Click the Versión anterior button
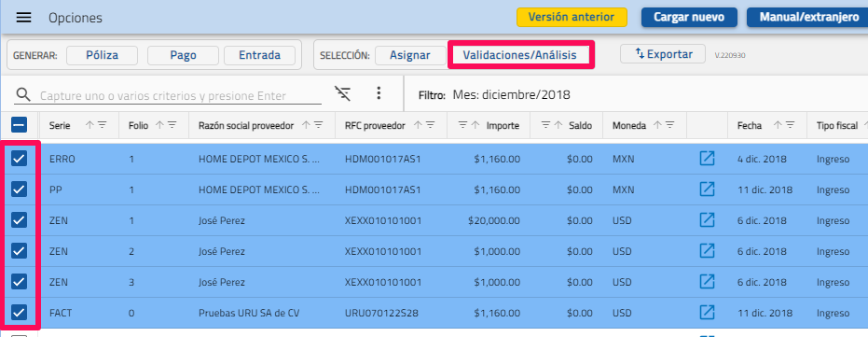Image resolution: width=868 pixels, height=337 pixels. click(572, 17)
